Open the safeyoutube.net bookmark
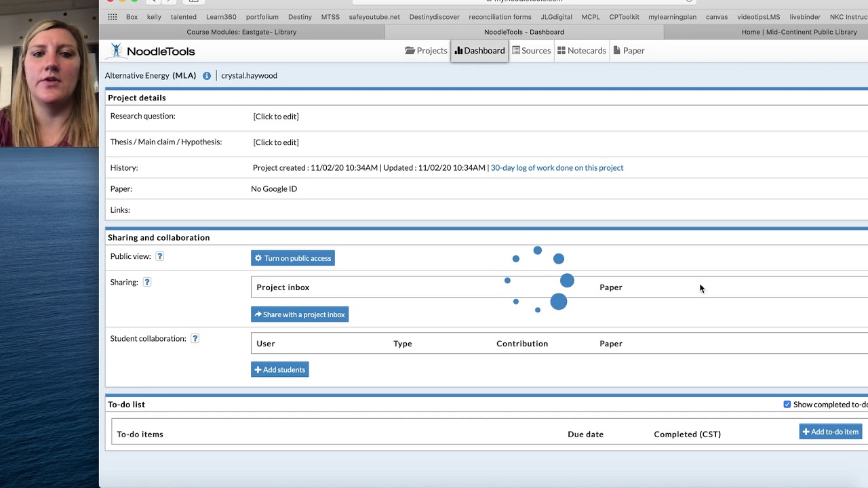The width and height of the screenshot is (868, 488). coord(374,17)
